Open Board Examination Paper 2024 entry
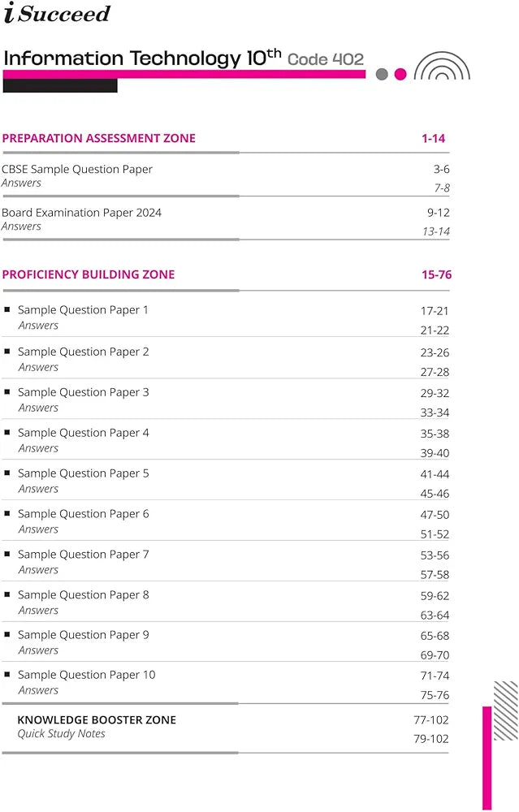The image size is (519, 812). [81, 212]
